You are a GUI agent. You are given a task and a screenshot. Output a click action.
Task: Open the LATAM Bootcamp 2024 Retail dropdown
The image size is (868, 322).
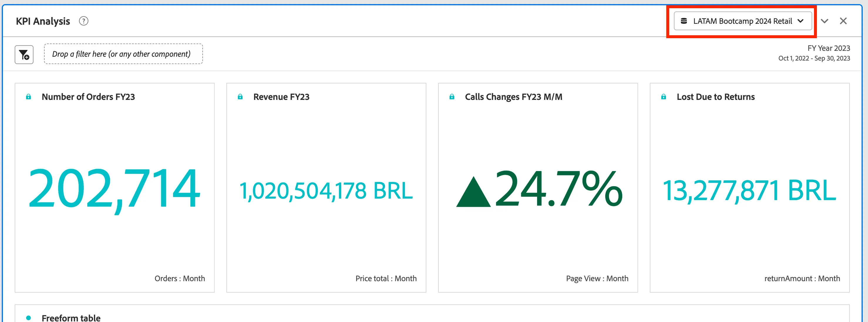tap(743, 21)
